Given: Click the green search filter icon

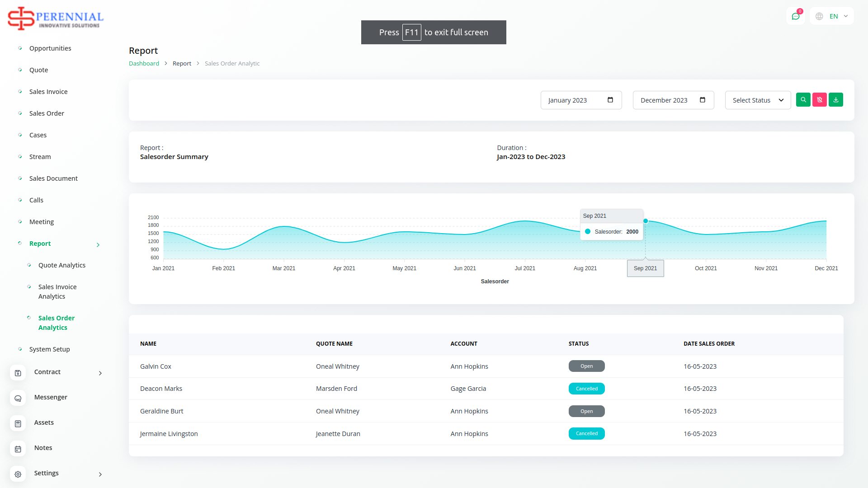Looking at the screenshot, I should 803,100.
